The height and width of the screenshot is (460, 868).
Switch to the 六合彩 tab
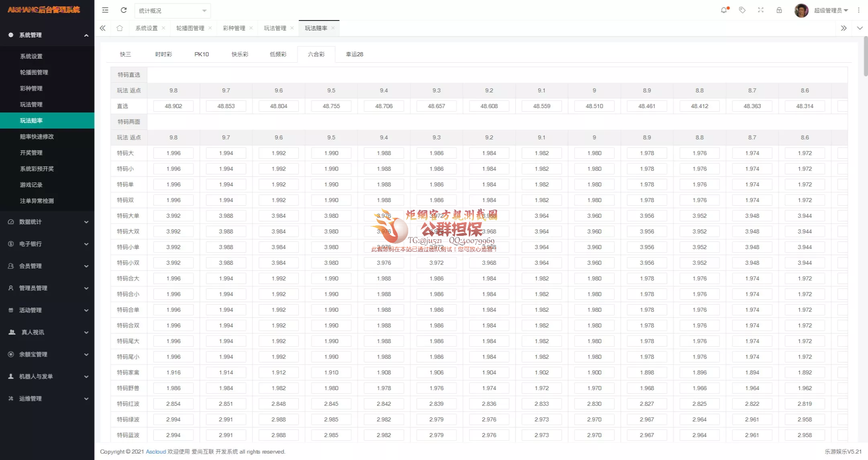tap(316, 54)
